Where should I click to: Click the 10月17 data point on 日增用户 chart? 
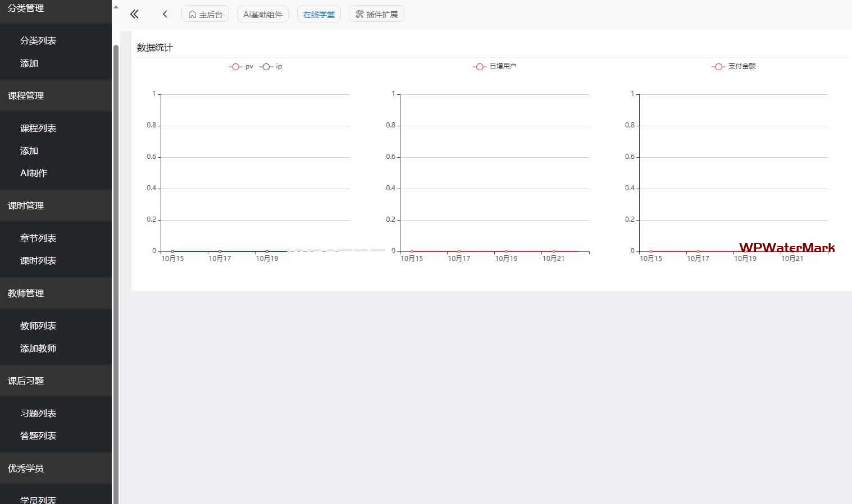click(x=459, y=251)
